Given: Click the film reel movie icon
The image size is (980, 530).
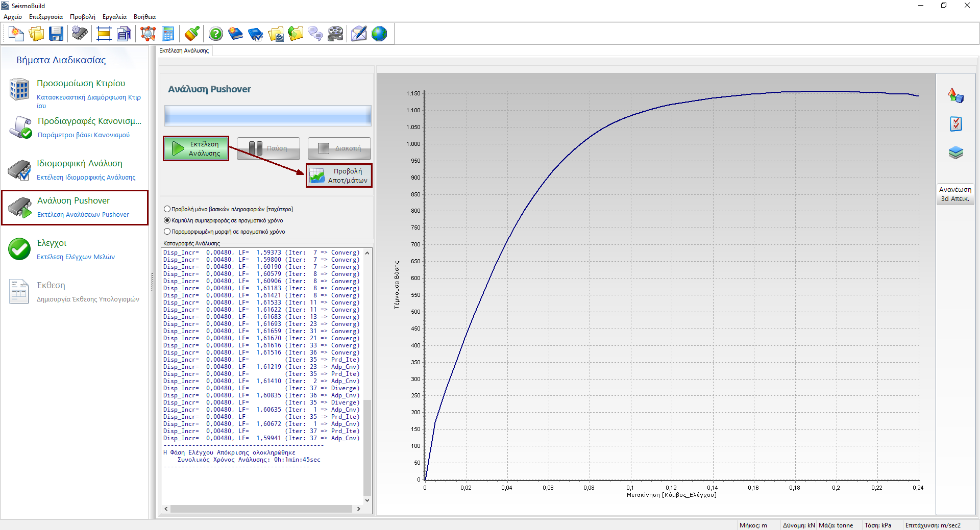Looking at the screenshot, I should pyautogui.click(x=335, y=34).
